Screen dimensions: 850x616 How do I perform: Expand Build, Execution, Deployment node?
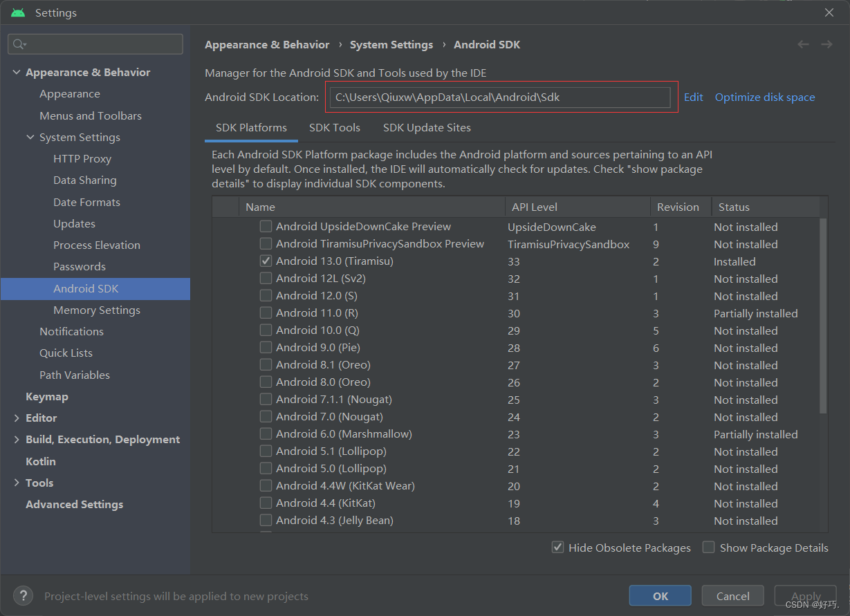[17, 439]
